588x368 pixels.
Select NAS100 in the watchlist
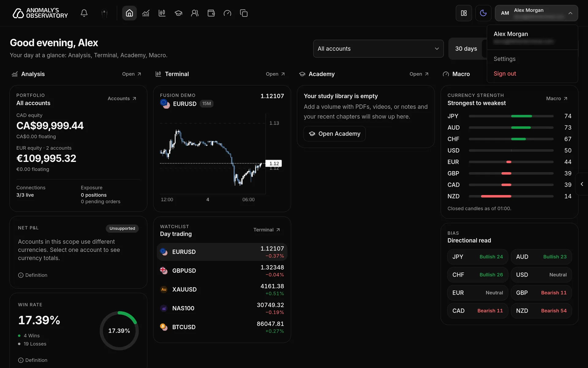pos(222,308)
